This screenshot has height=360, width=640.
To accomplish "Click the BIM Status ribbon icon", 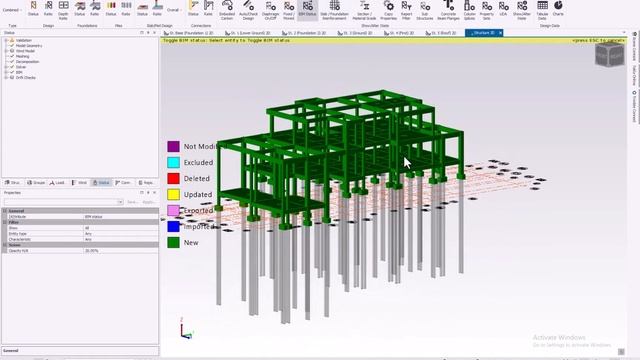I will [307, 9].
